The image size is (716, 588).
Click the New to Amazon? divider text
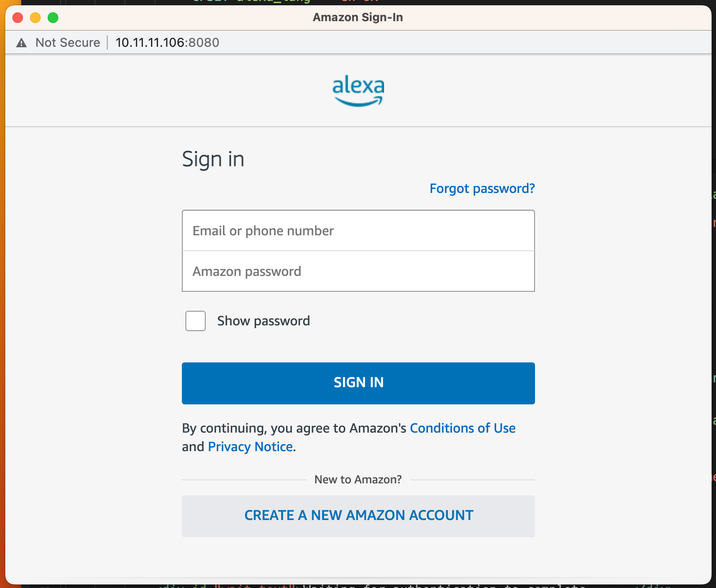point(358,480)
